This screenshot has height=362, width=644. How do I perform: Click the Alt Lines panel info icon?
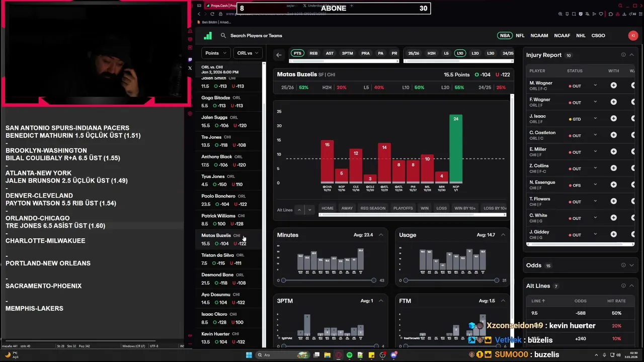click(x=623, y=286)
